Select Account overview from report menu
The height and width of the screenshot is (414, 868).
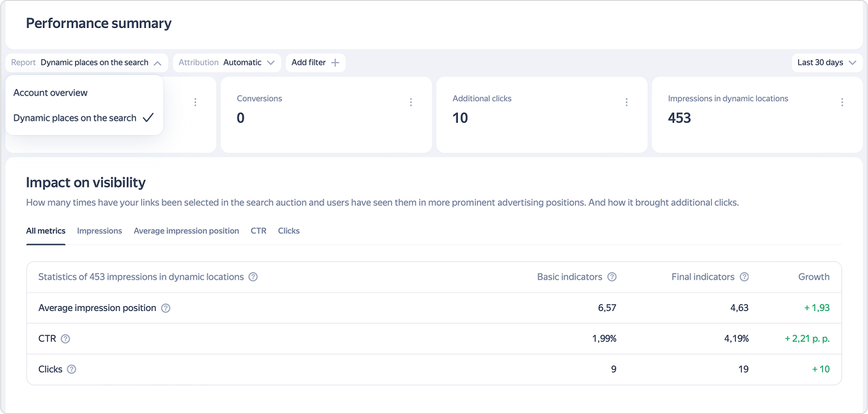(50, 93)
